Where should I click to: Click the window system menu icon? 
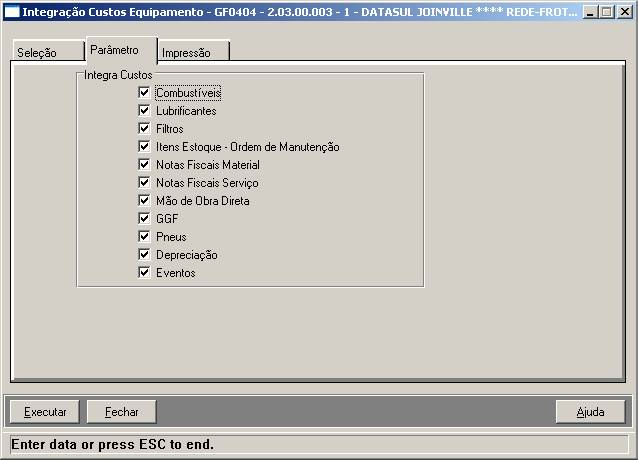[x=11, y=12]
